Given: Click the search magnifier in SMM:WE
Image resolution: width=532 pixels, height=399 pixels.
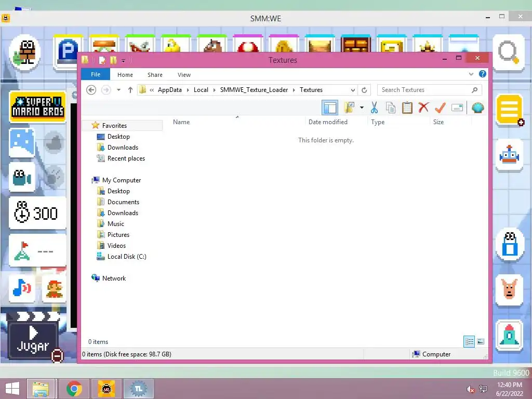Looking at the screenshot, I should [509, 52].
